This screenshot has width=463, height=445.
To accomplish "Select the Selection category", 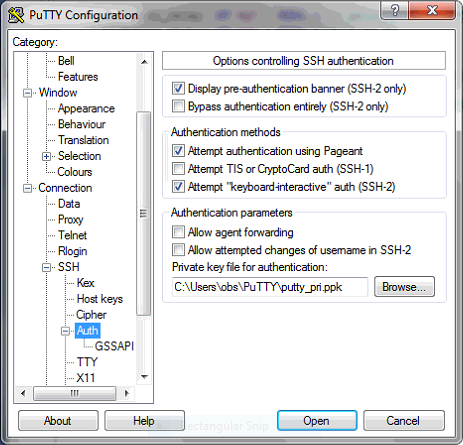I will (x=79, y=156).
